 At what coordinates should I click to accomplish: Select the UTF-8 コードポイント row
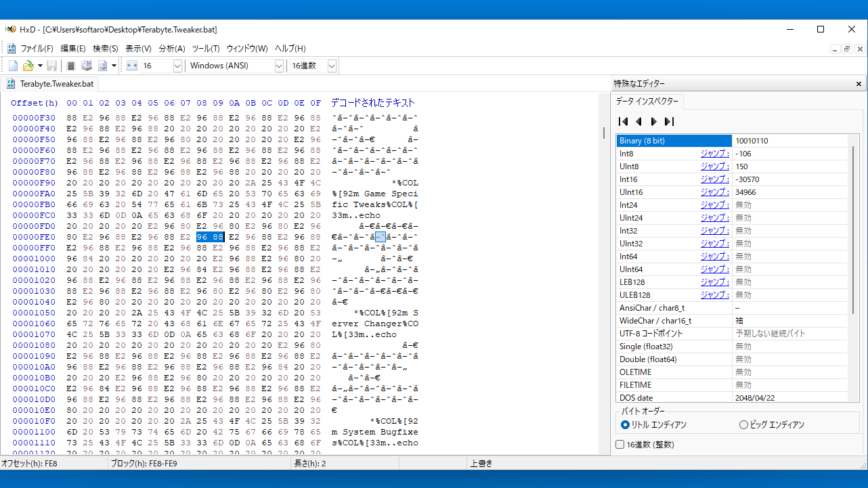coord(731,334)
